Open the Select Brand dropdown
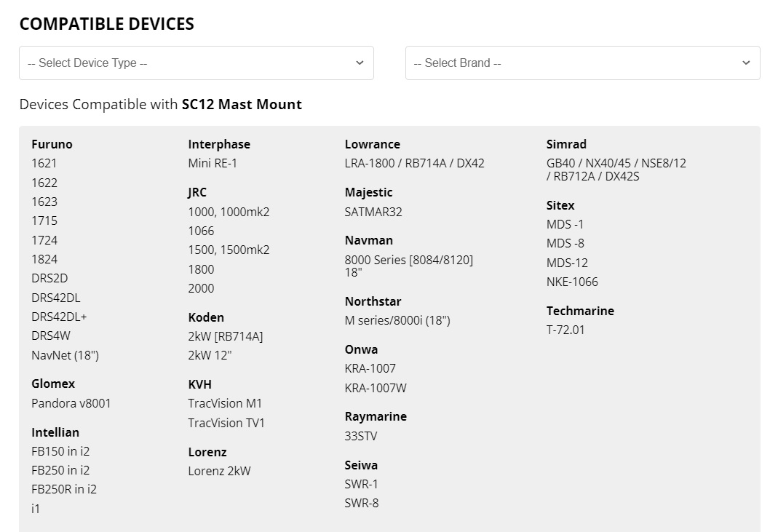Viewport: 770px width, 532px height. pyautogui.click(x=582, y=63)
